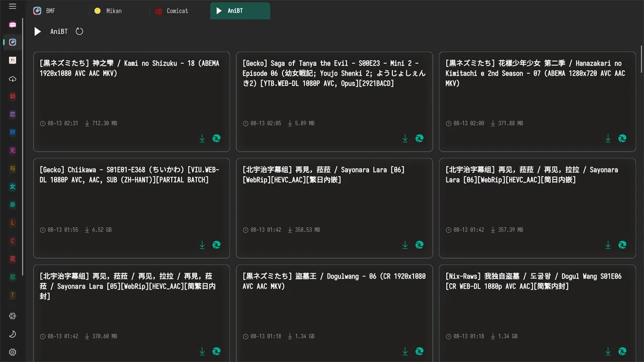
Task: Click the play icon beside AniBT heading
Action: (37, 32)
